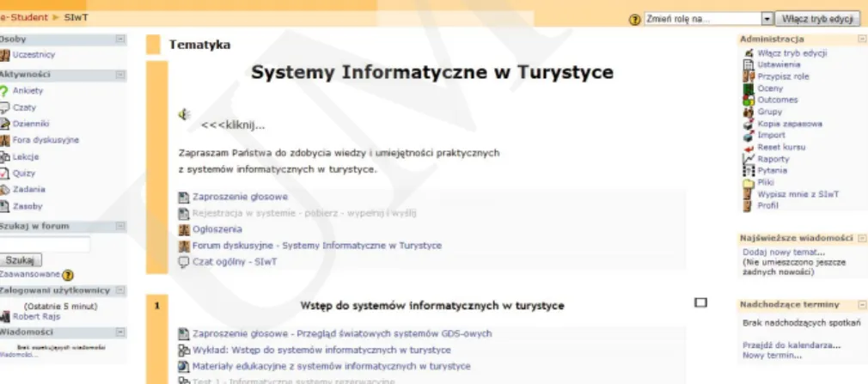868x384 pixels.
Task: Hide the Nadchodzące terminy block
Action: pos(862,305)
